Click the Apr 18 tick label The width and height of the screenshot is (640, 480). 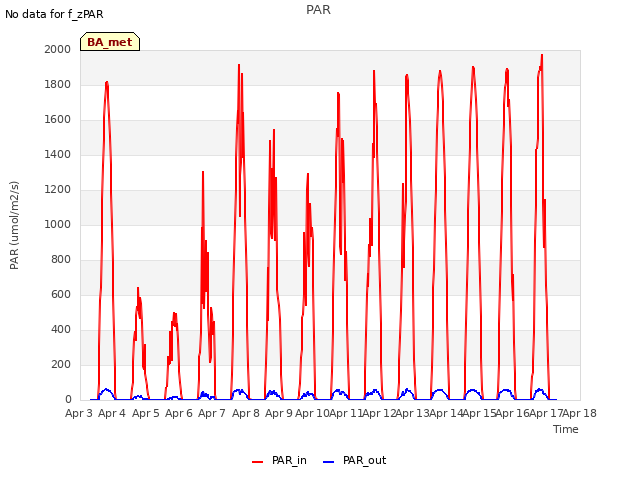[x=580, y=413]
